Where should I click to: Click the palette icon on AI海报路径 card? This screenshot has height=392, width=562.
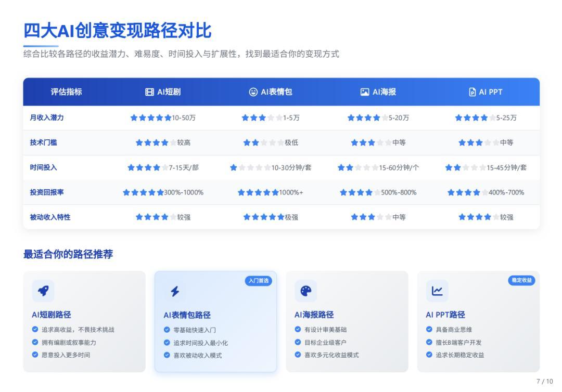[x=306, y=291]
